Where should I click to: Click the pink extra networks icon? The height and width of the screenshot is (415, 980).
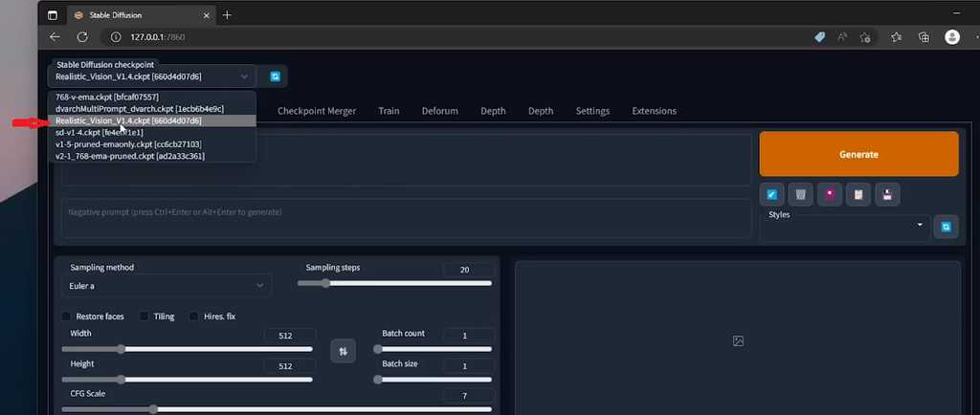(830, 195)
